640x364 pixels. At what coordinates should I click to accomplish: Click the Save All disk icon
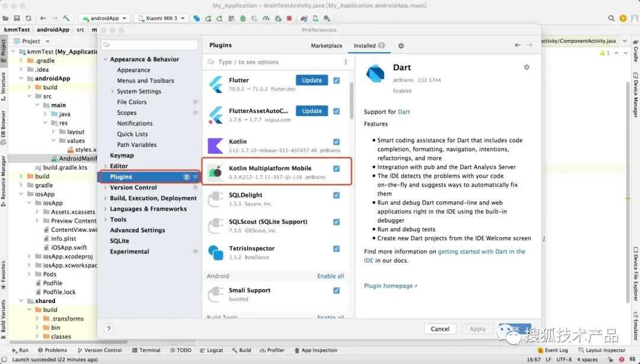coord(17,18)
